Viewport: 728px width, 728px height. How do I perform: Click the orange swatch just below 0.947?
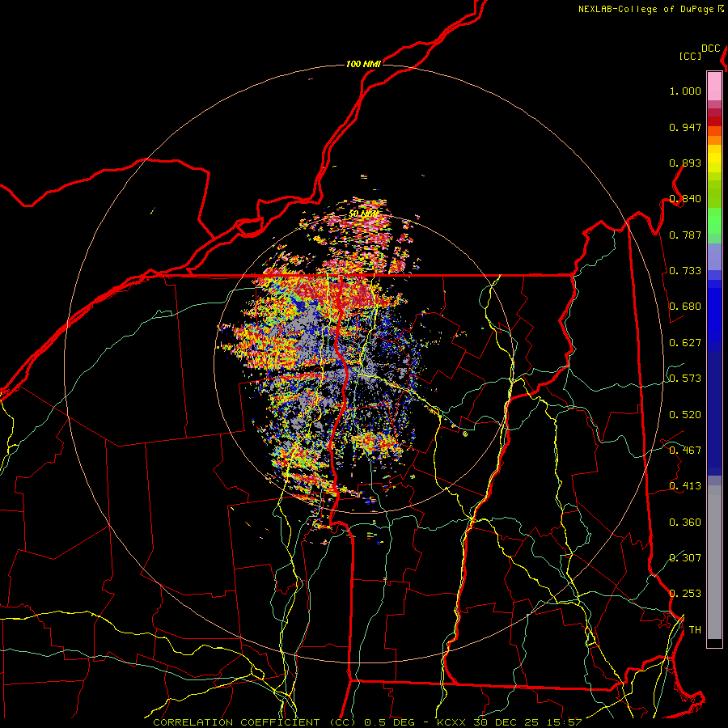click(714, 131)
